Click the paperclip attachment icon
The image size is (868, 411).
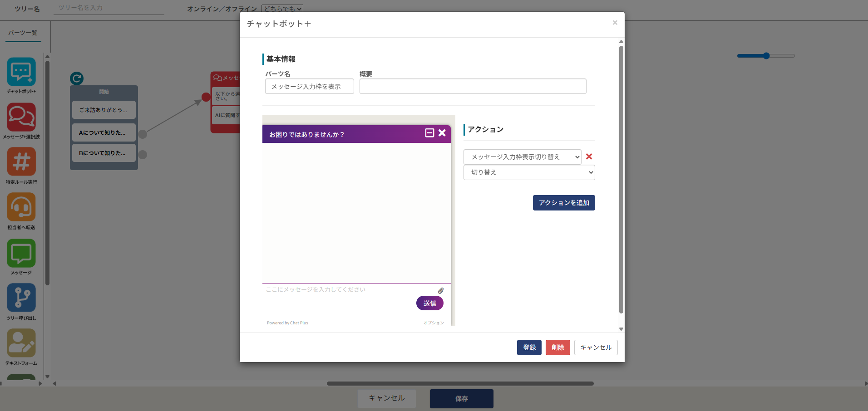point(440,291)
